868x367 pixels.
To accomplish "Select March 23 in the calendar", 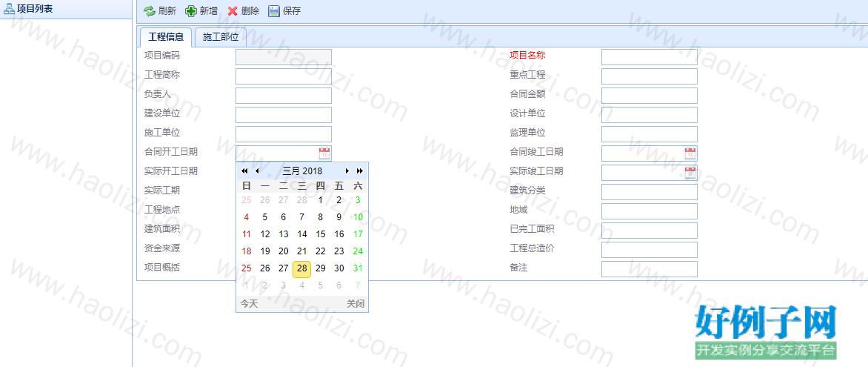I will [339, 251].
